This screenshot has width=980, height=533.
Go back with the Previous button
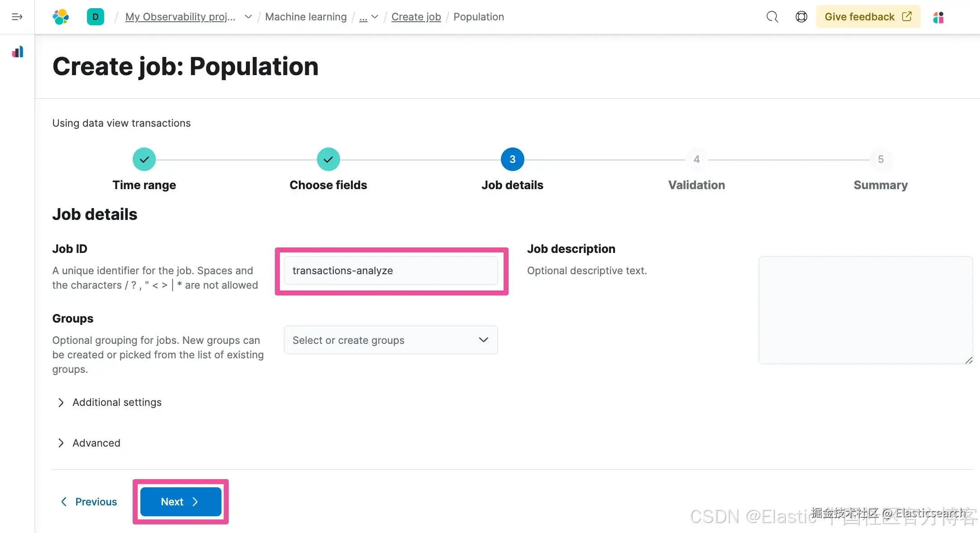click(x=89, y=501)
